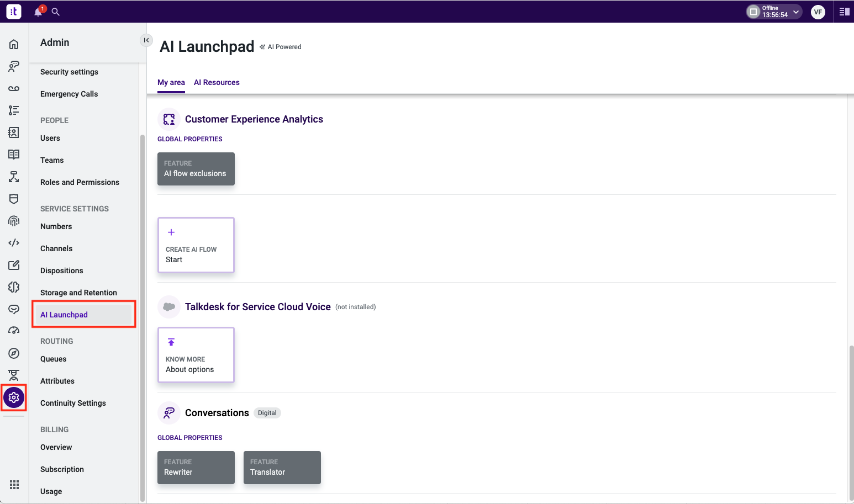Open the VF user avatar menu

(818, 12)
